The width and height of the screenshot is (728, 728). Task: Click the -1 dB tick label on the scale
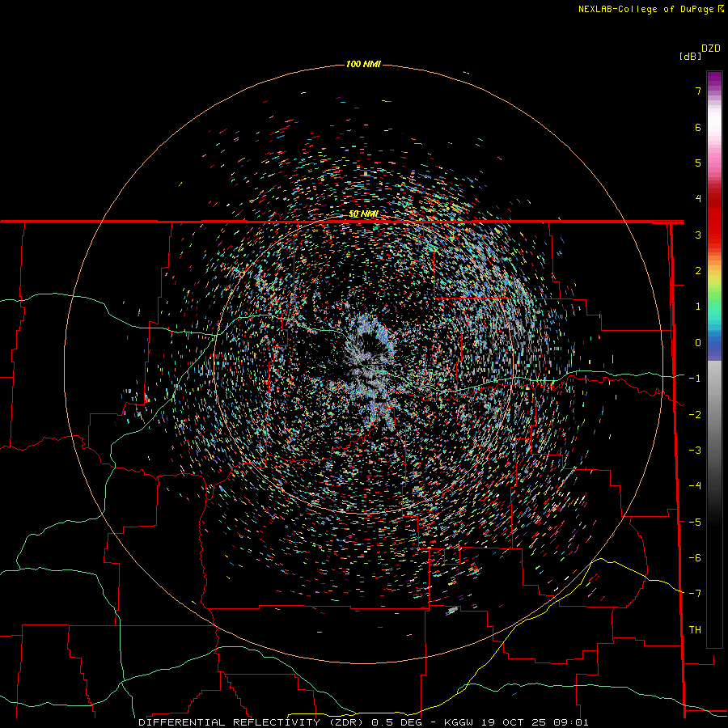[695, 379]
